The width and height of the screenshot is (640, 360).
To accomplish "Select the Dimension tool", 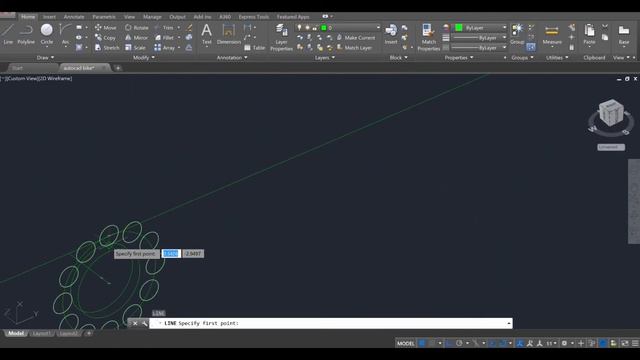I will pyautogui.click(x=229, y=33).
